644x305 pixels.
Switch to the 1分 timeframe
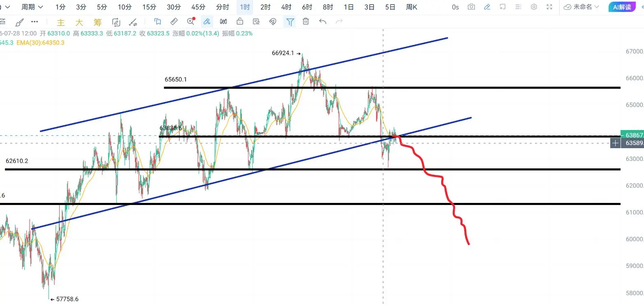click(x=60, y=7)
